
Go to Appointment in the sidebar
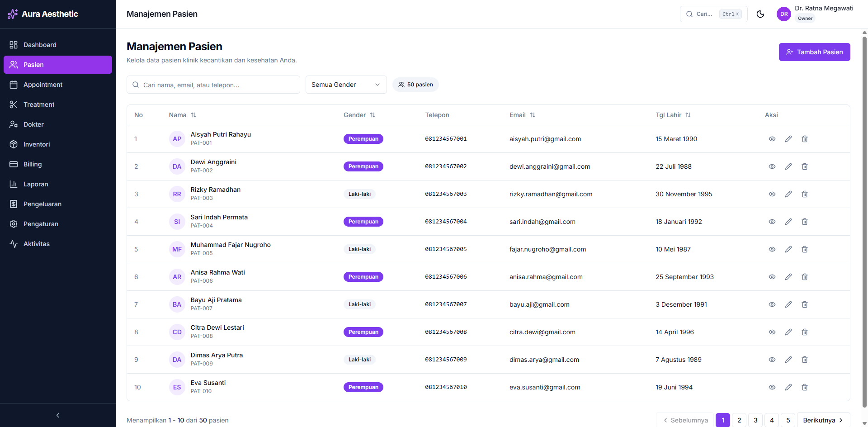click(43, 85)
